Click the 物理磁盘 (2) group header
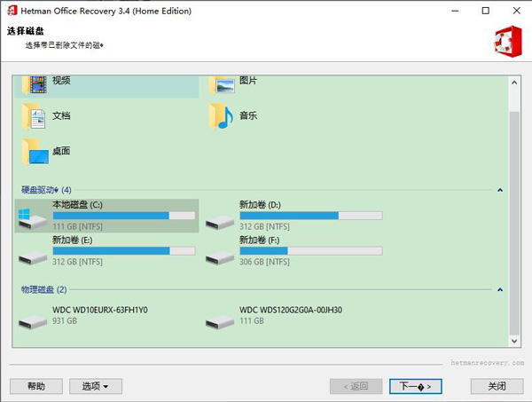Image resolution: width=532 pixels, height=402 pixels. coord(44,289)
